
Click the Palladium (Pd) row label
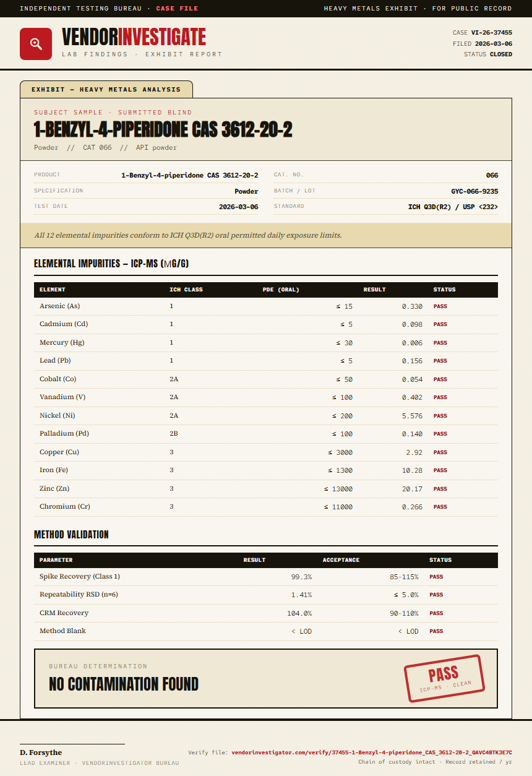(66, 434)
